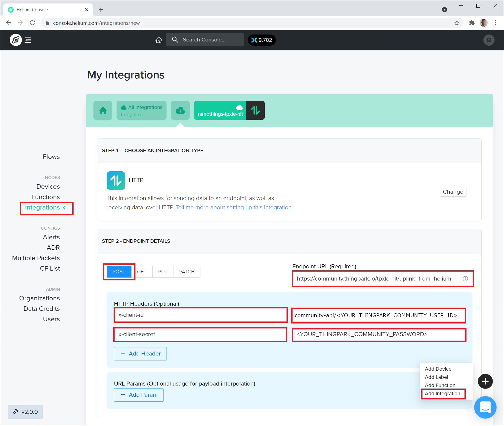Open the blue chat support bubble
This screenshot has height=426, width=504.
coord(485,407)
